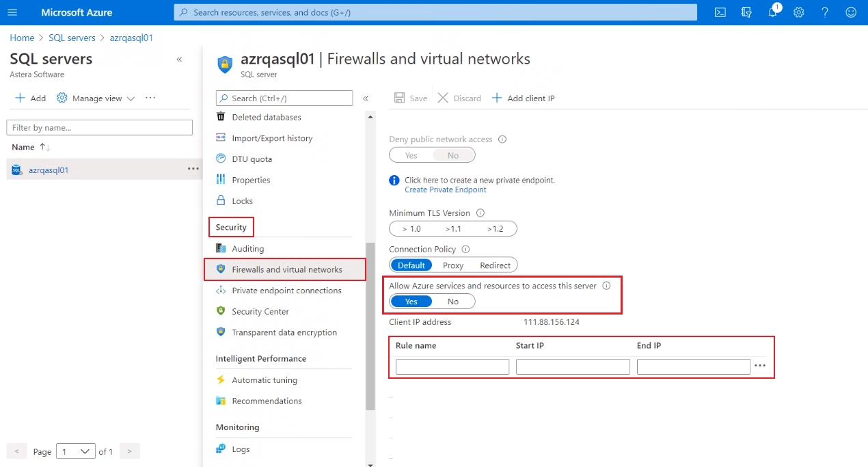868x467 pixels.
Task: Open azrqasql01 breadcrumb link
Action: pos(130,38)
